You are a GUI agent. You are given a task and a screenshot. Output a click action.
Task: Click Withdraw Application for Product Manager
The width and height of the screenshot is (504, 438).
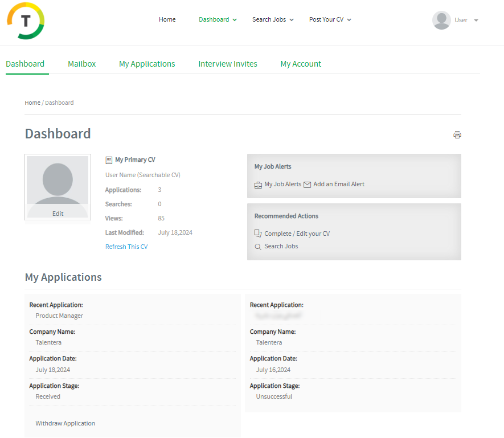(65, 423)
